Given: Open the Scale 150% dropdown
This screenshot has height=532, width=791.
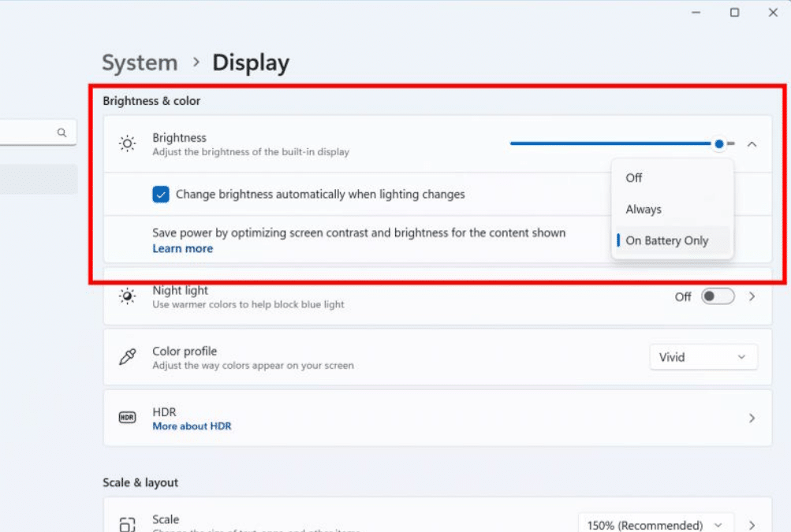Looking at the screenshot, I should point(655,525).
